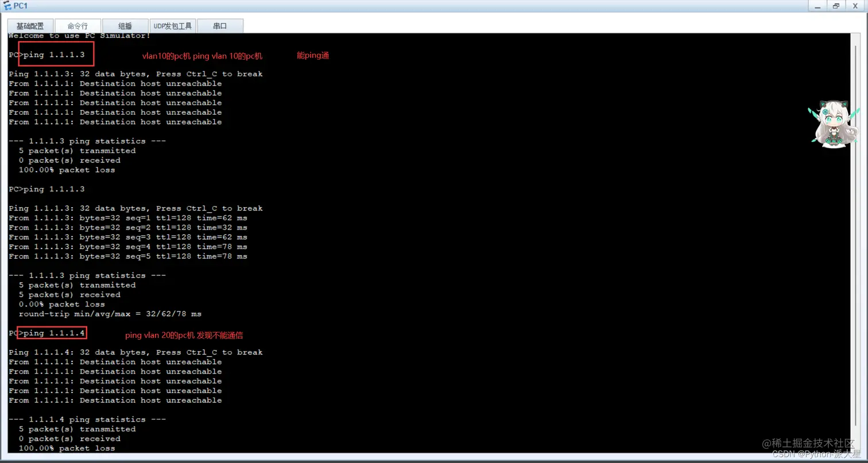868x463 pixels.
Task: Click the '5 packet(s) received' line
Action: (69, 295)
